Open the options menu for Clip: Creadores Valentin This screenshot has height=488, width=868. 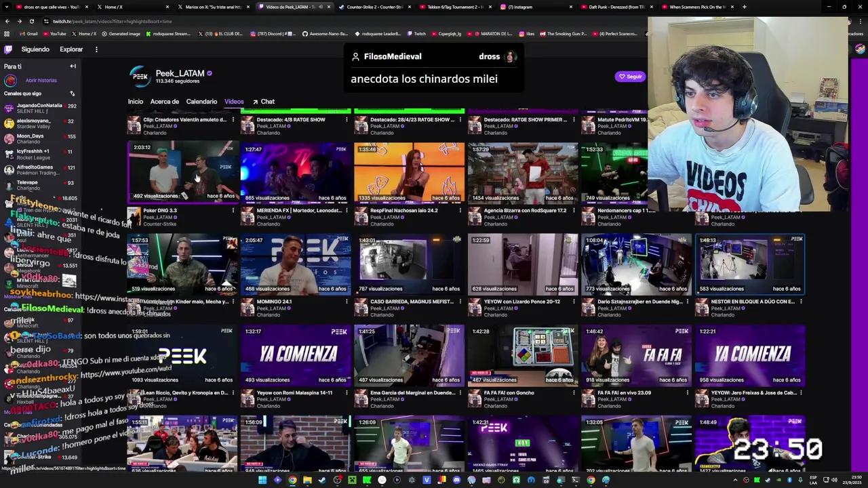[233, 120]
